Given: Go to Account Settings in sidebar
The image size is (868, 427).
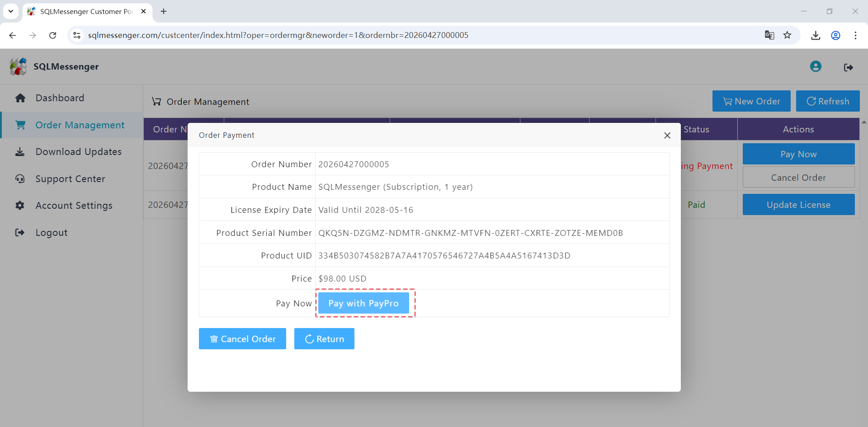Looking at the screenshot, I should click(74, 206).
